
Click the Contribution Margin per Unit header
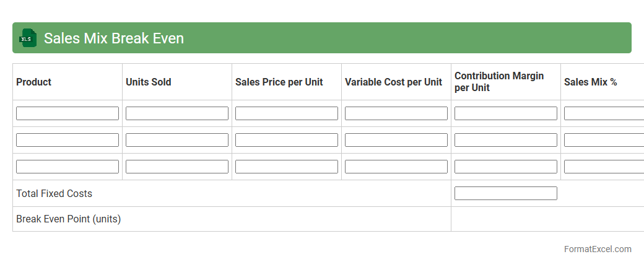point(499,82)
